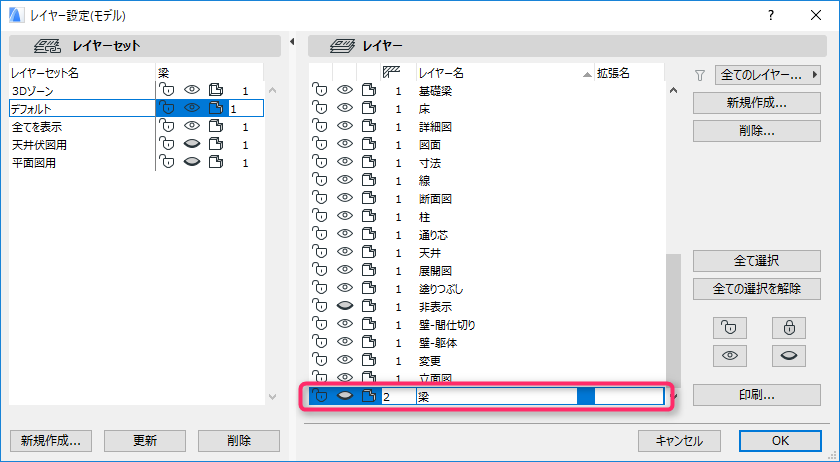This screenshot has width=840, height=462.
Task: Toggle lock icon of 壁-躯体 layer
Action: coord(320,342)
